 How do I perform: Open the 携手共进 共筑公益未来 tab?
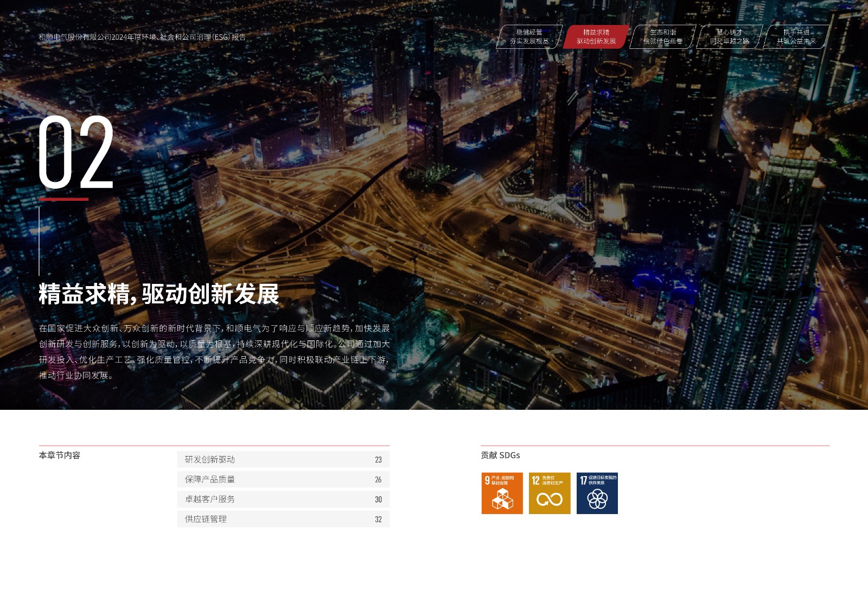796,37
